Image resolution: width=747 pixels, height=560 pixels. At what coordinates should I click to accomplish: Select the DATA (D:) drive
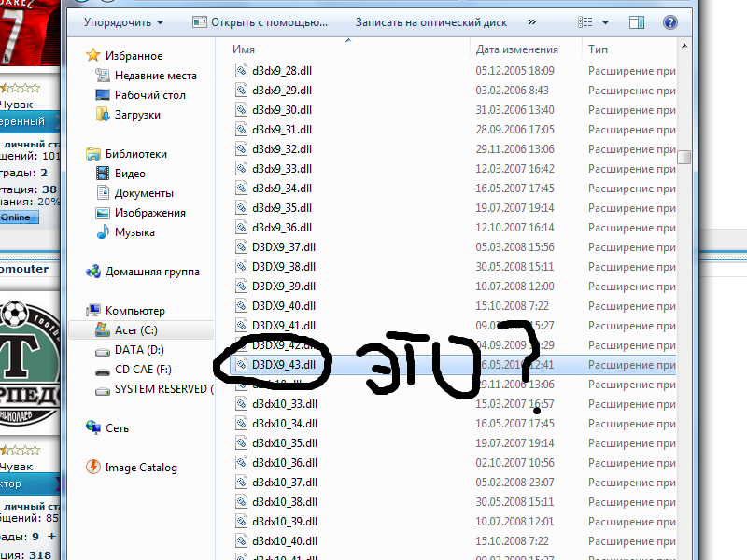click(x=139, y=350)
